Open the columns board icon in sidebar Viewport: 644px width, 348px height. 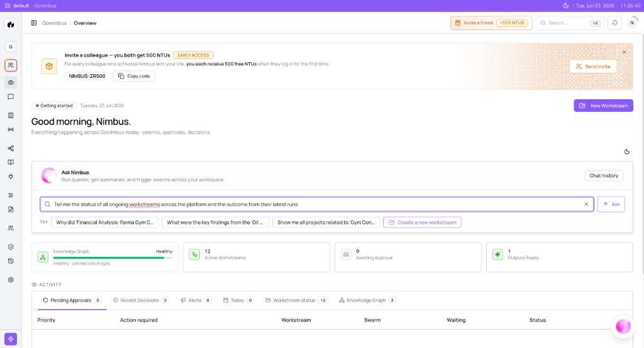click(x=11, y=116)
